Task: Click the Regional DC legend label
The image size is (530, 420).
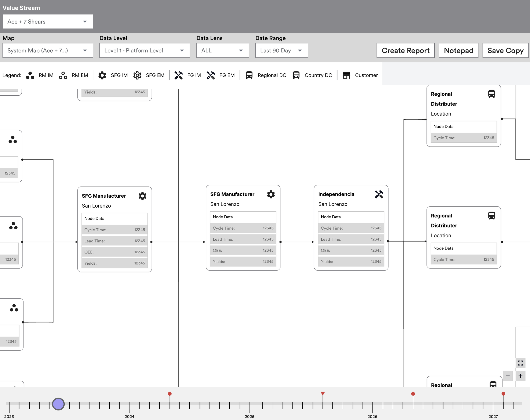Action: coord(272,75)
